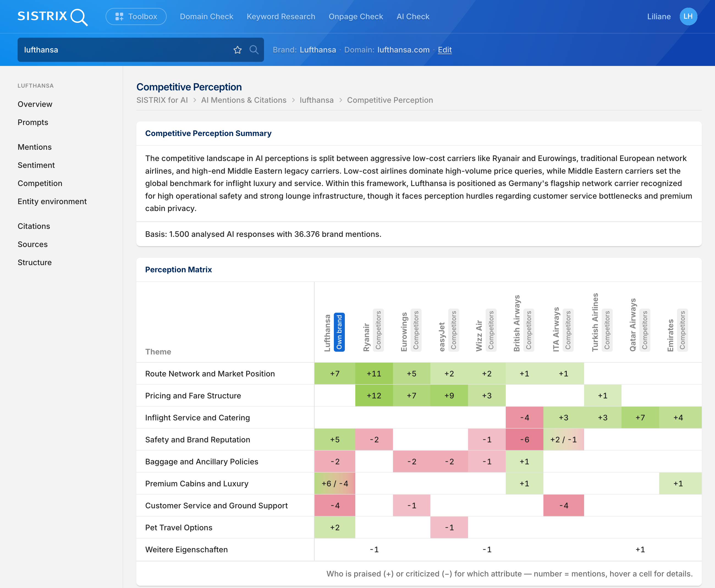This screenshot has height=588, width=715.
Task: Open Entity environment
Action: point(52,201)
